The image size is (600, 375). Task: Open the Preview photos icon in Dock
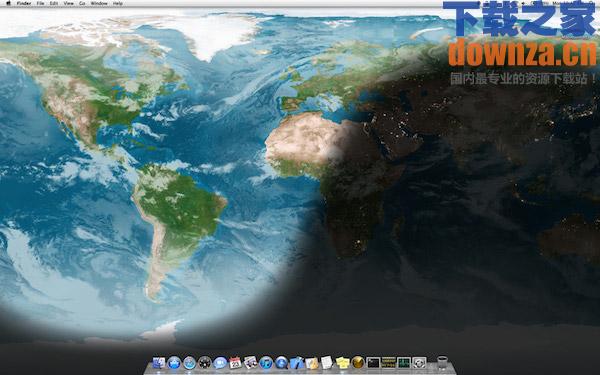click(251, 362)
